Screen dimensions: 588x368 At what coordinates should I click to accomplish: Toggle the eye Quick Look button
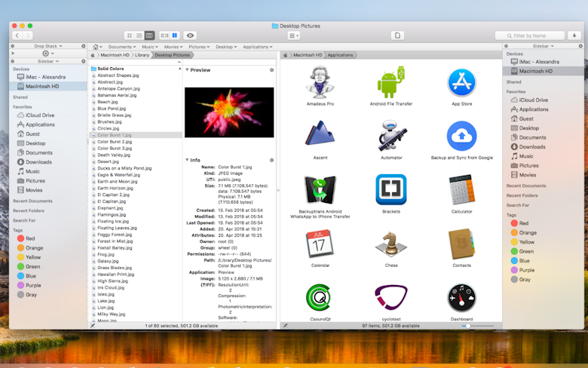tap(190, 35)
